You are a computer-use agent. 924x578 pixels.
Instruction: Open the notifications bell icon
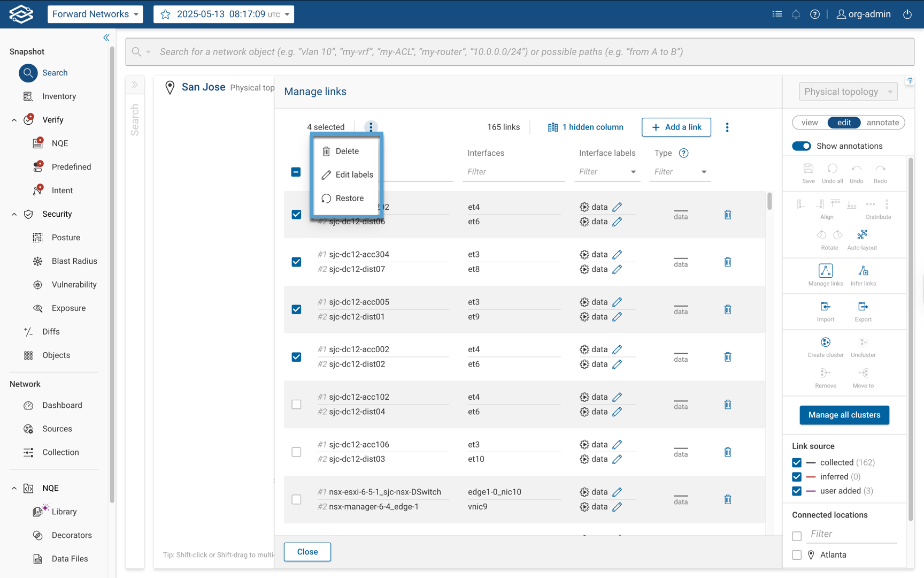[x=796, y=14]
